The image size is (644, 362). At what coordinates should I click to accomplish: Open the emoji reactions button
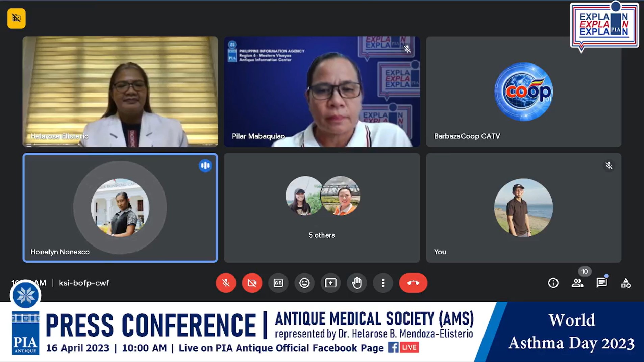pyautogui.click(x=304, y=283)
